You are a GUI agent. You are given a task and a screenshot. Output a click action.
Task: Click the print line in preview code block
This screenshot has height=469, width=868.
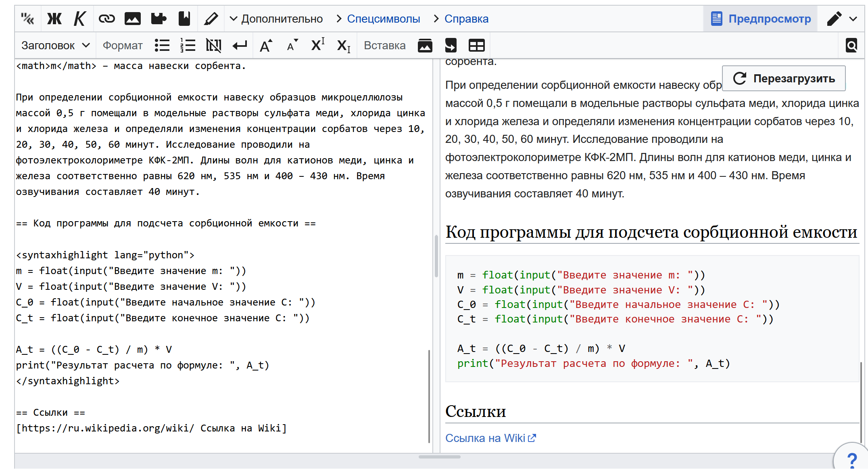pos(594,363)
